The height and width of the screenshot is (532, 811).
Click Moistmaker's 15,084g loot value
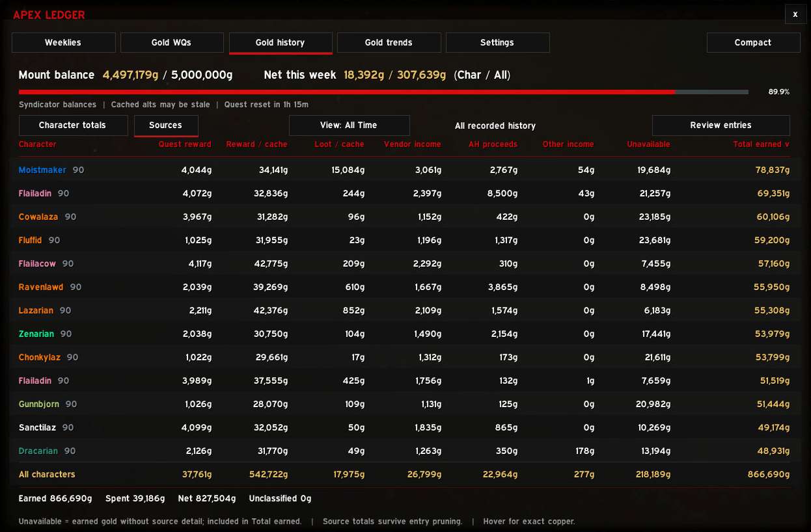pos(348,170)
